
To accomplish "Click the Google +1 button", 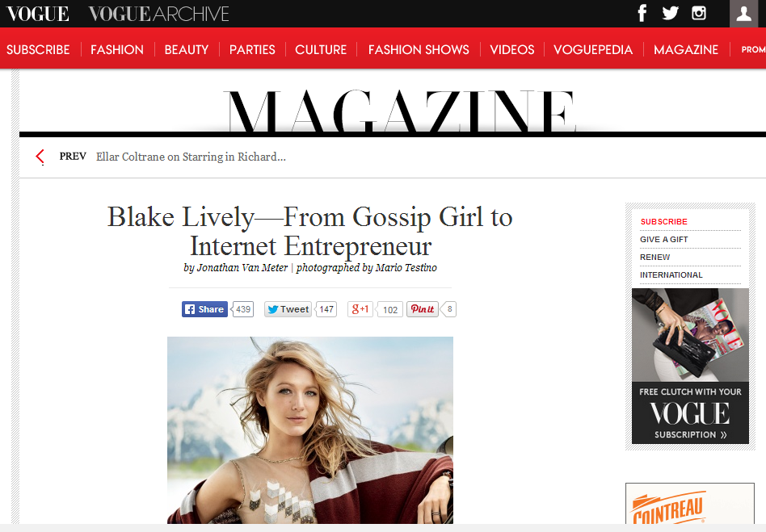I will [x=360, y=309].
